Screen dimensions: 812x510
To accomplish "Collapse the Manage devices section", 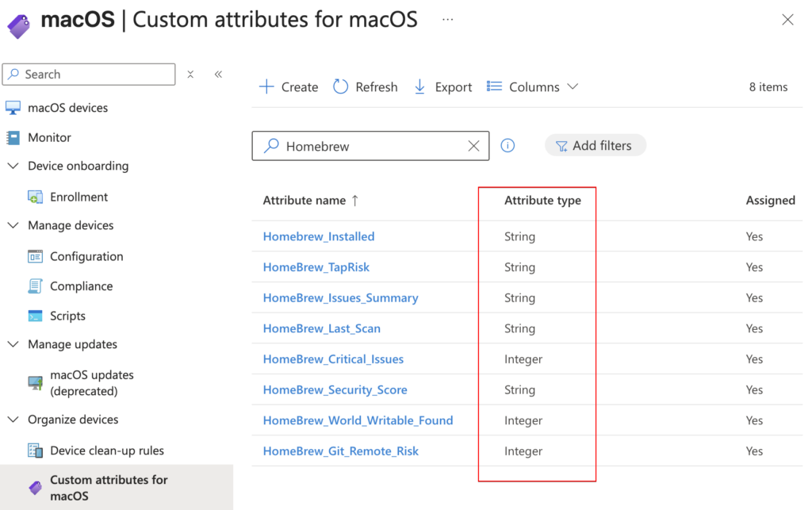I will (13, 225).
